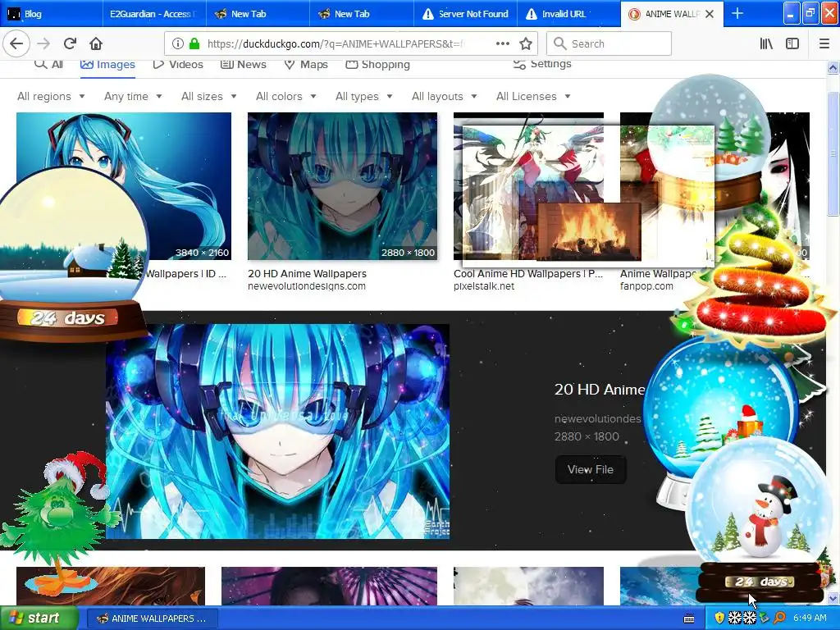Viewport: 840px width, 630px height.
Task: Open the large blue anime preview image
Action: point(277,431)
